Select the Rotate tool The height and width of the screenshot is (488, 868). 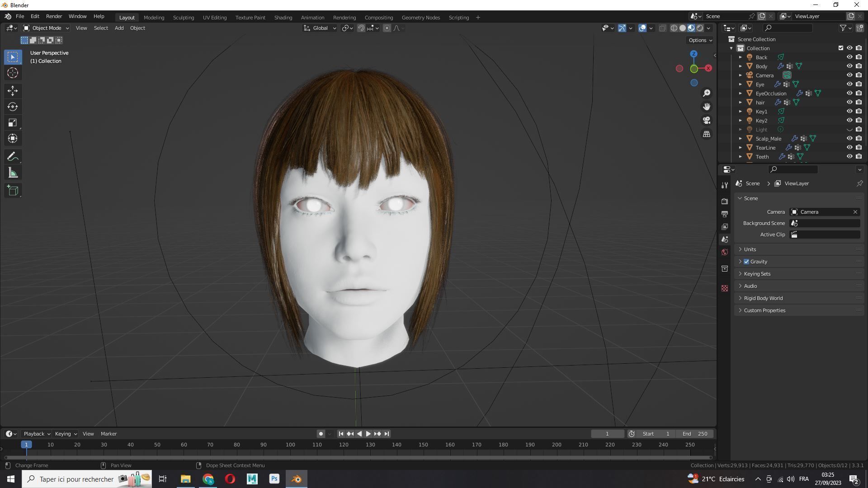pyautogui.click(x=13, y=107)
